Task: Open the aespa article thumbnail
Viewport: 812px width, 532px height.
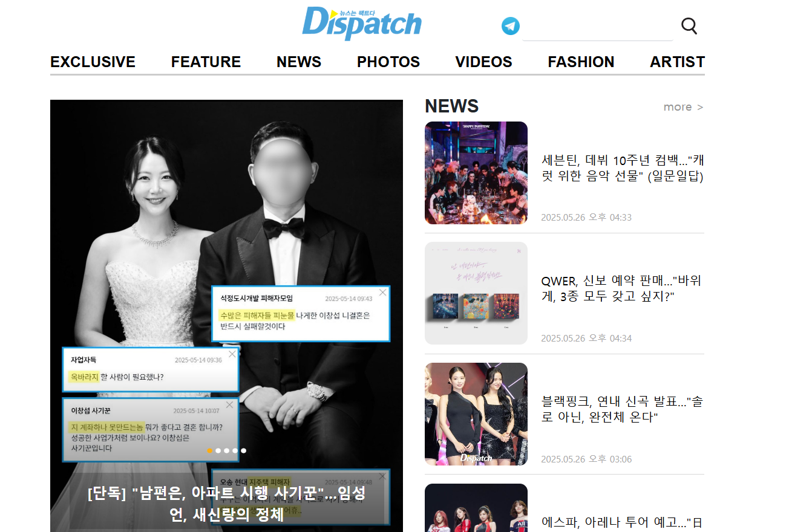Action: click(476, 508)
